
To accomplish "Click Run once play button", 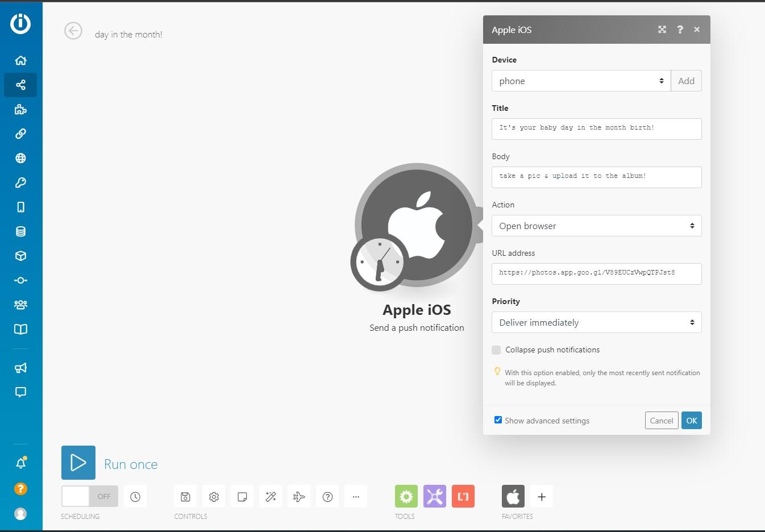I will coord(78,463).
